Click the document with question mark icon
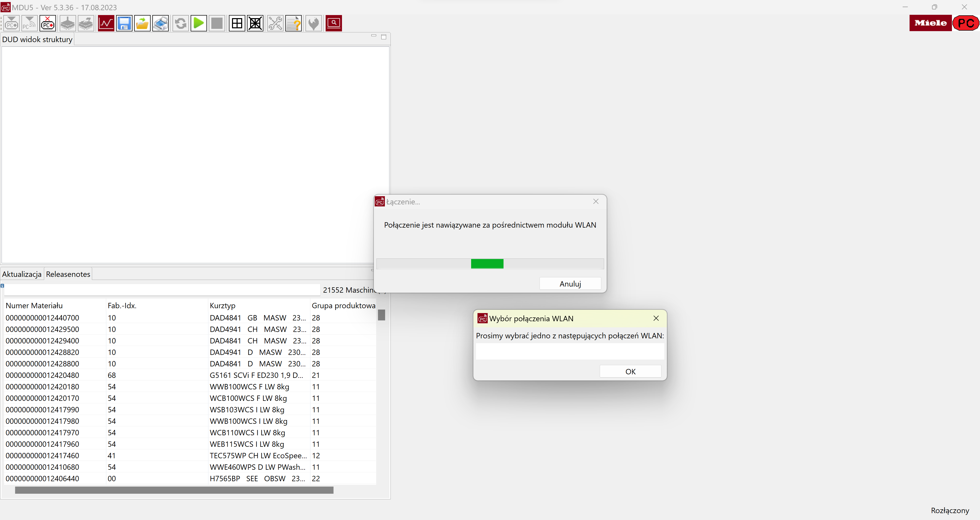This screenshot has width=980, height=520. (293, 23)
